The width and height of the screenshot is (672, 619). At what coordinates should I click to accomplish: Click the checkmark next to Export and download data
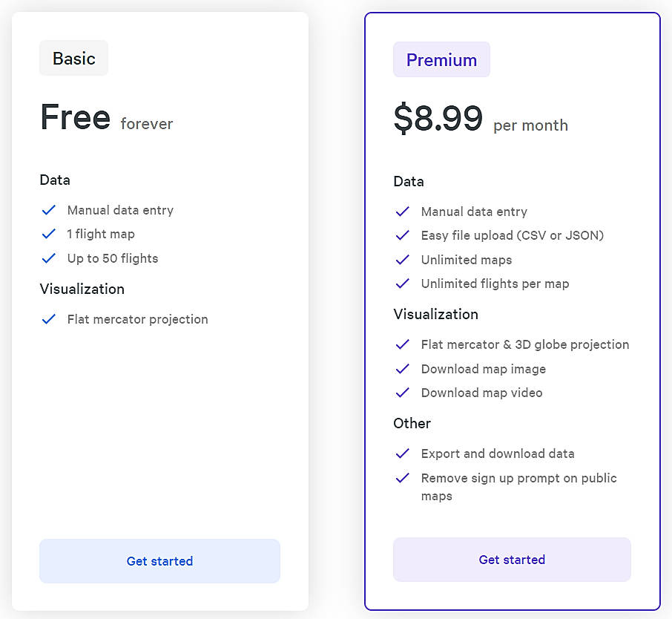click(403, 453)
